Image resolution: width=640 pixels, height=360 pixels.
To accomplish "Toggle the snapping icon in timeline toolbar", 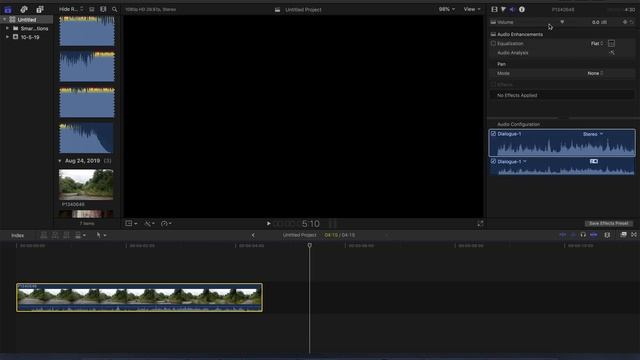I will click(593, 235).
